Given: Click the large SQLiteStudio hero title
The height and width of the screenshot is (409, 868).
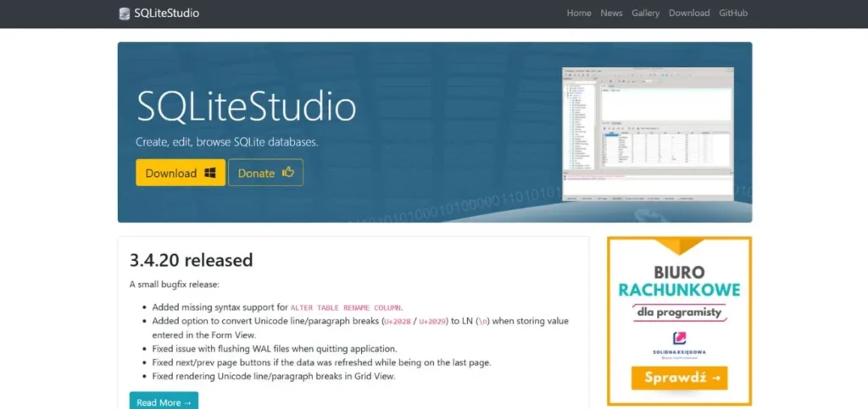Looking at the screenshot, I should [246, 108].
